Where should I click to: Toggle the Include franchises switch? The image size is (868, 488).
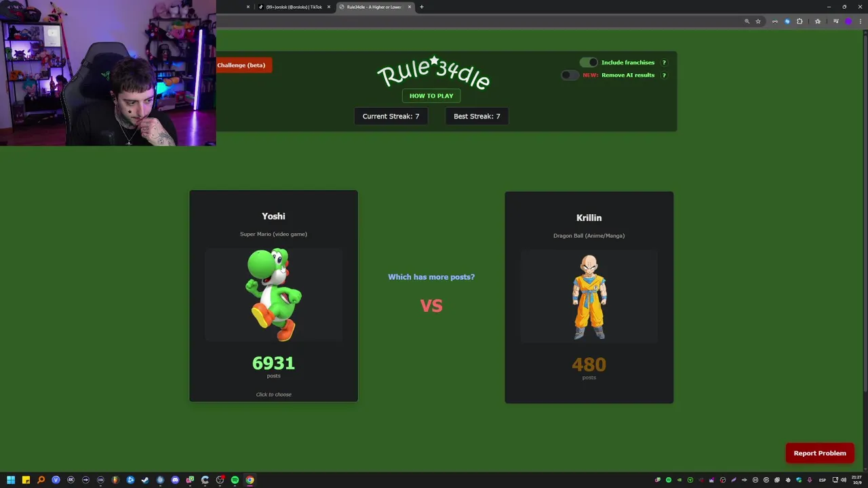pyautogui.click(x=589, y=62)
